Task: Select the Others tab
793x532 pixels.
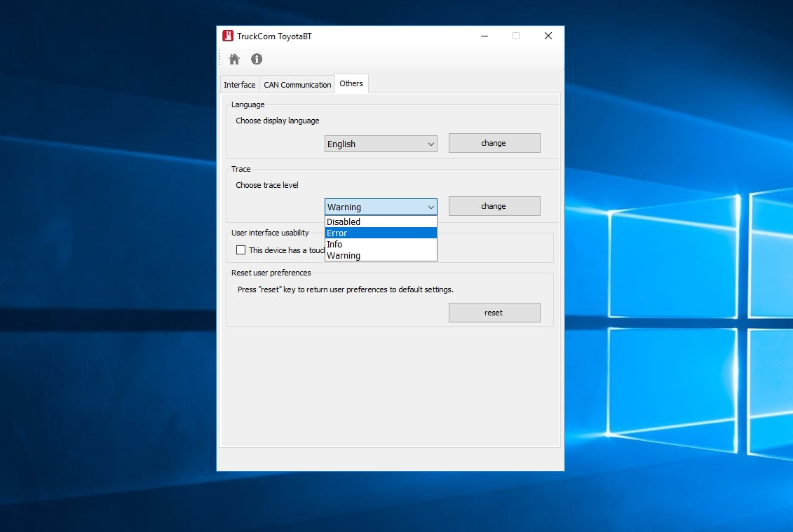Action: point(351,83)
